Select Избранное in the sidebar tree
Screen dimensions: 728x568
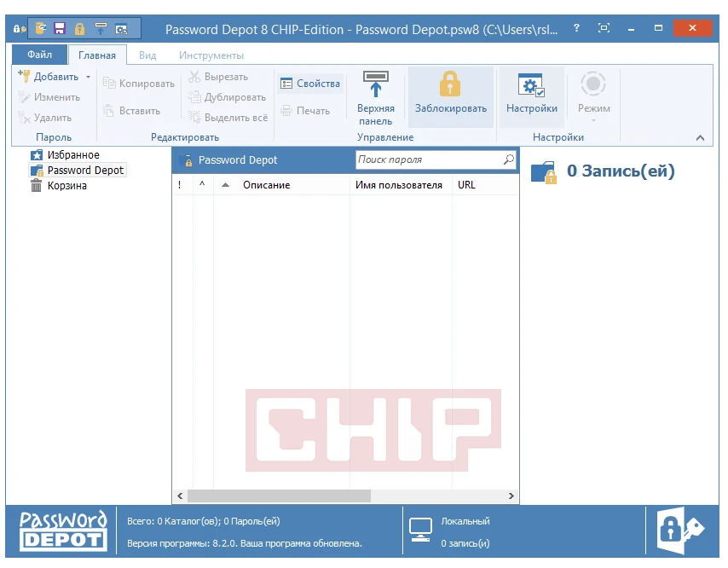(x=73, y=155)
